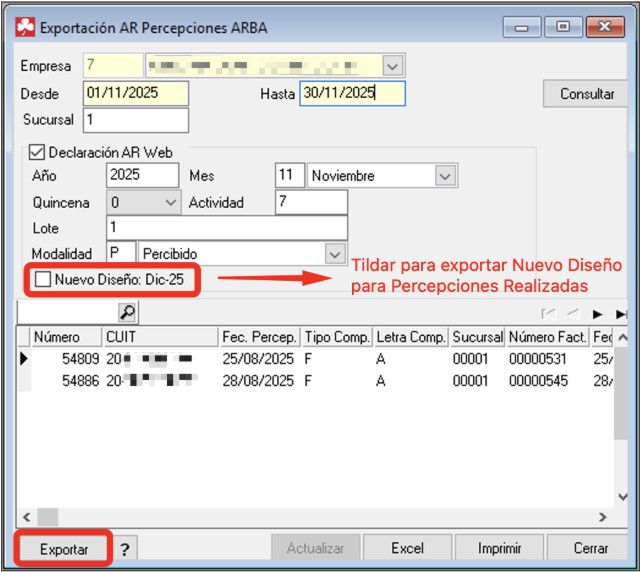Expand the Empresa dropdown list

click(392, 66)
